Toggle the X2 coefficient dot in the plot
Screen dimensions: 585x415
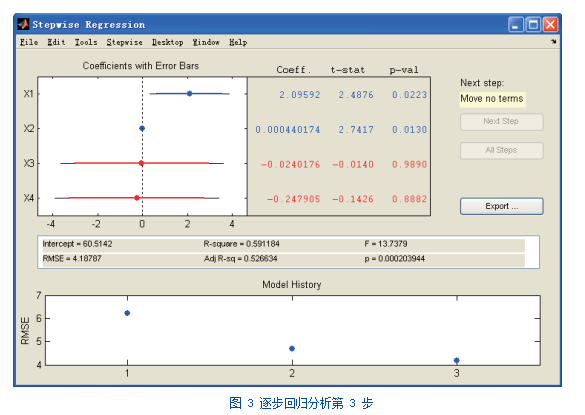(142, 128)
